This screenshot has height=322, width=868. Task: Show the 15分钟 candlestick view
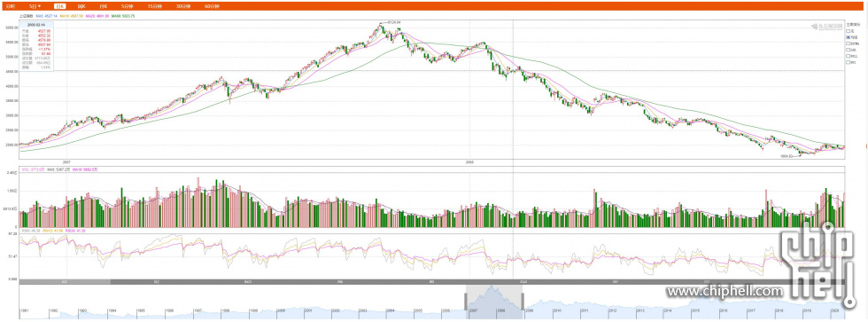[x=155, y=6]
